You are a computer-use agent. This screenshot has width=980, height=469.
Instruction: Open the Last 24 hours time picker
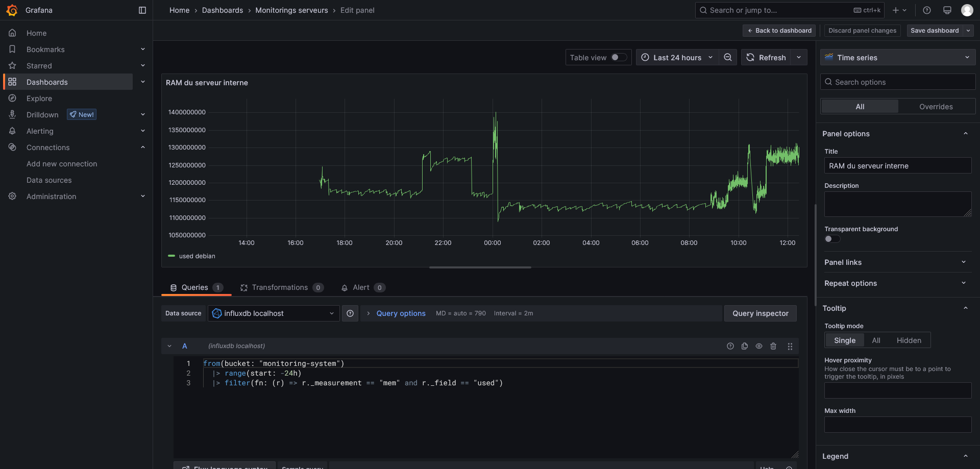point(677,58)
